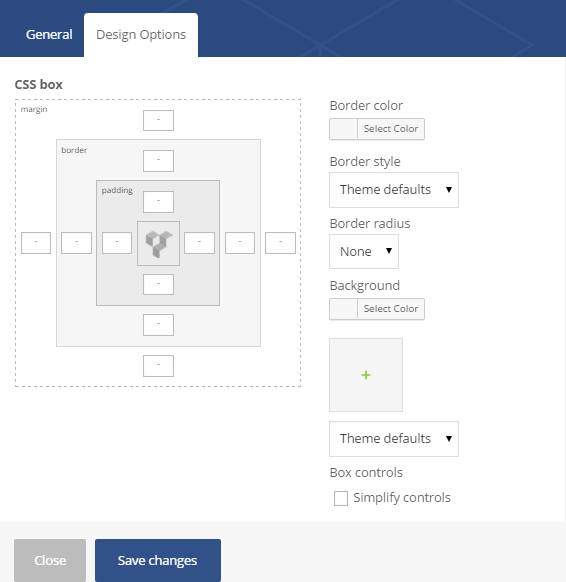Open the background style Theme defaults dropdown
Viewport: 566px width, 582px height.
394,439
